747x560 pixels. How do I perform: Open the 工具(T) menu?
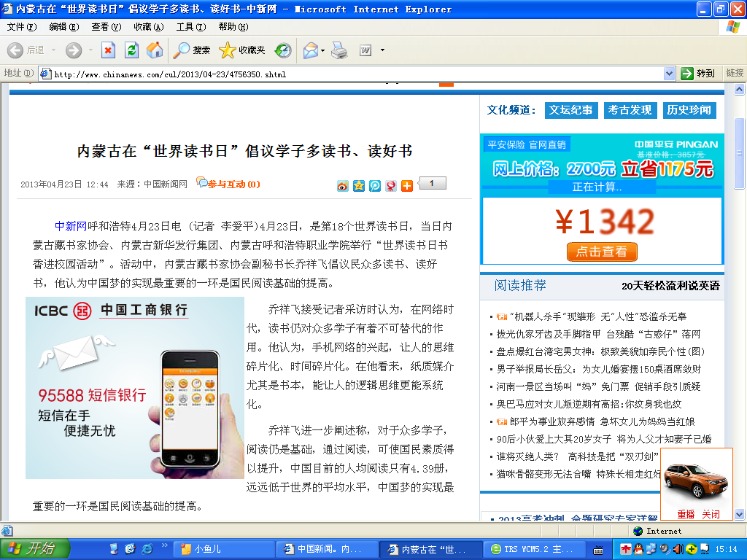point(190,27)
